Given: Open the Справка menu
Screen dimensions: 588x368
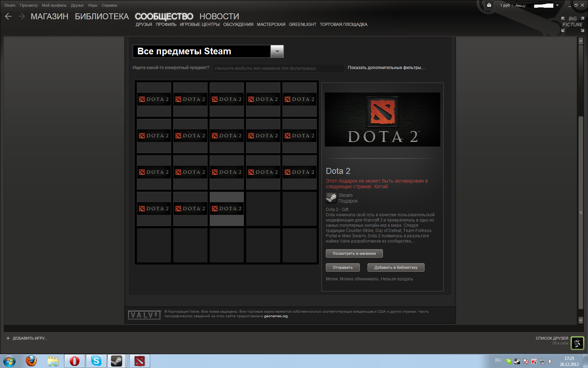Looking at the screenshot, I should (x=110, y=5).
